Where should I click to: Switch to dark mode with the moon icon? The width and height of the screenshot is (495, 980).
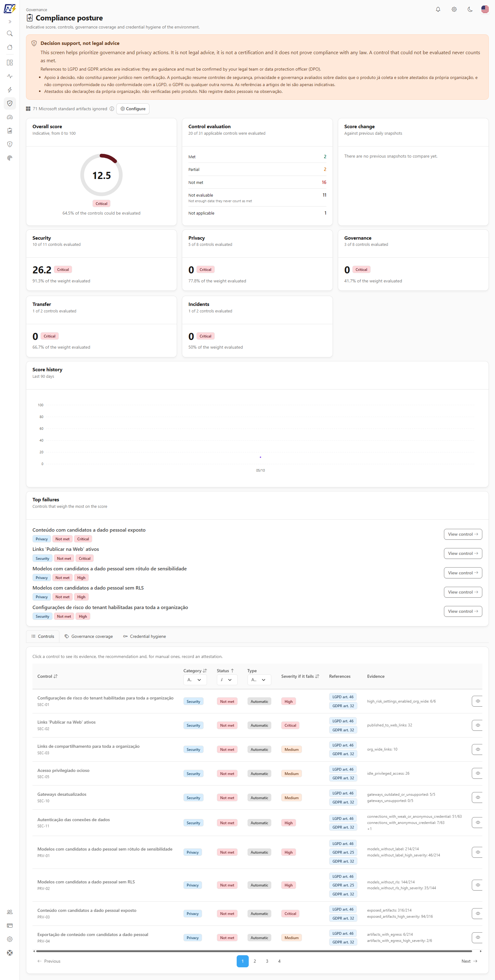pyautogui.click(x=470, y=10)
